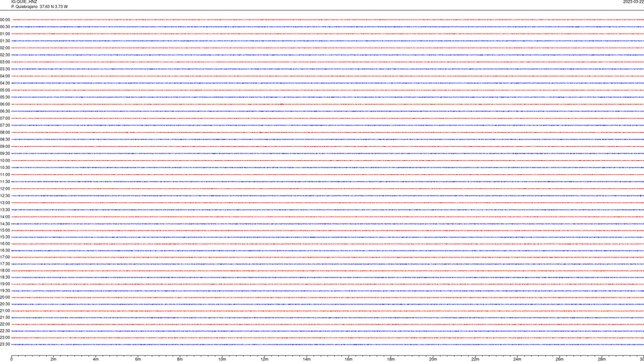644x362 pixels.
Task: Pick the 01:30 time row label
Action: (x=5, y=41)
